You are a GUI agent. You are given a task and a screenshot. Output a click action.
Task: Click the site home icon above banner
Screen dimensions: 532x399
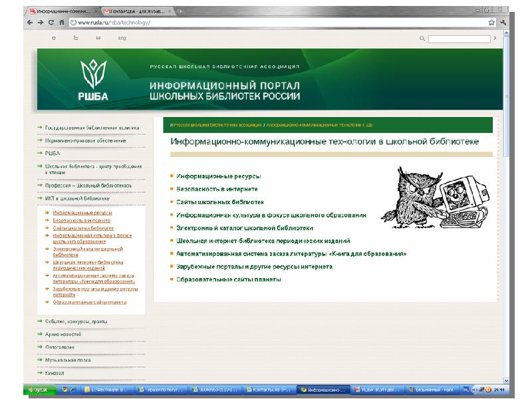54,39
